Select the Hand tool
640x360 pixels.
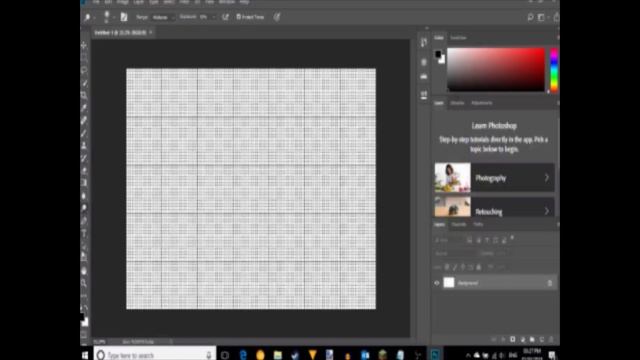pyautogui.click(x=84, y=271)
